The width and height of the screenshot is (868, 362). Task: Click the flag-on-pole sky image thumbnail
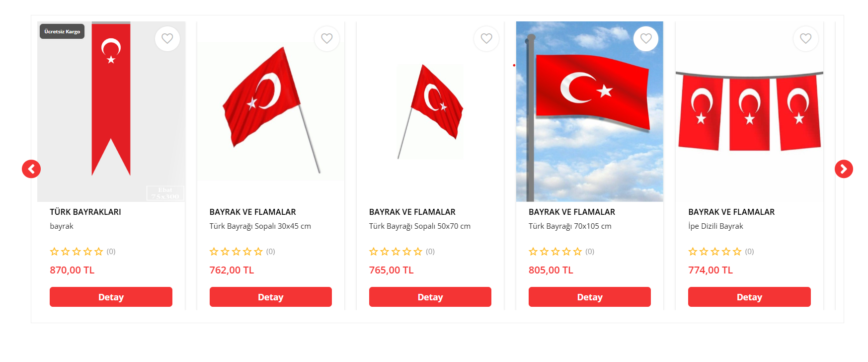[589, 112]
